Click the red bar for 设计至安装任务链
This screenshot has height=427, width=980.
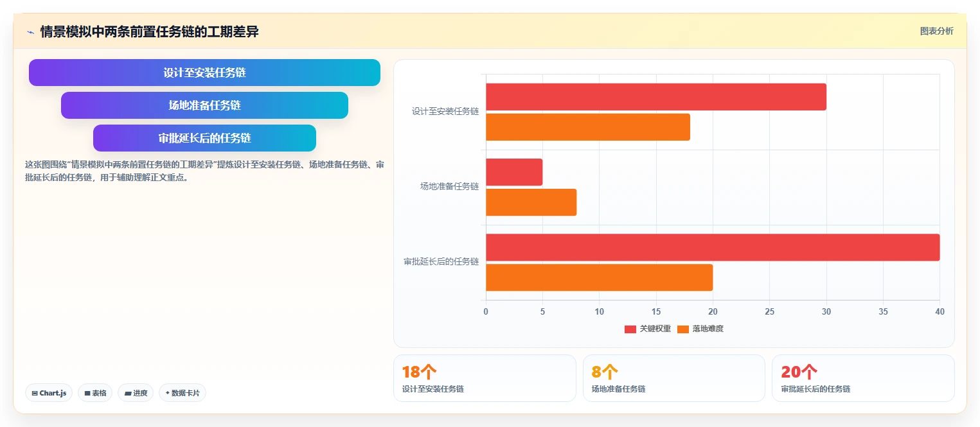coord(656,97)
